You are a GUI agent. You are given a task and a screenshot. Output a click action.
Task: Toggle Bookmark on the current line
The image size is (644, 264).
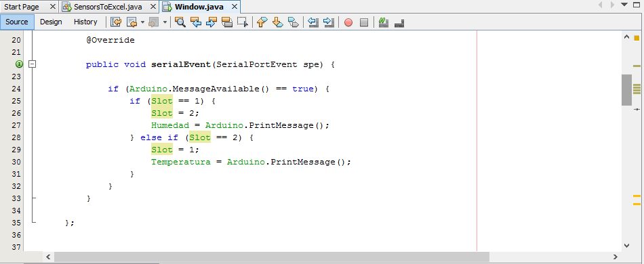tap(294, 22)
